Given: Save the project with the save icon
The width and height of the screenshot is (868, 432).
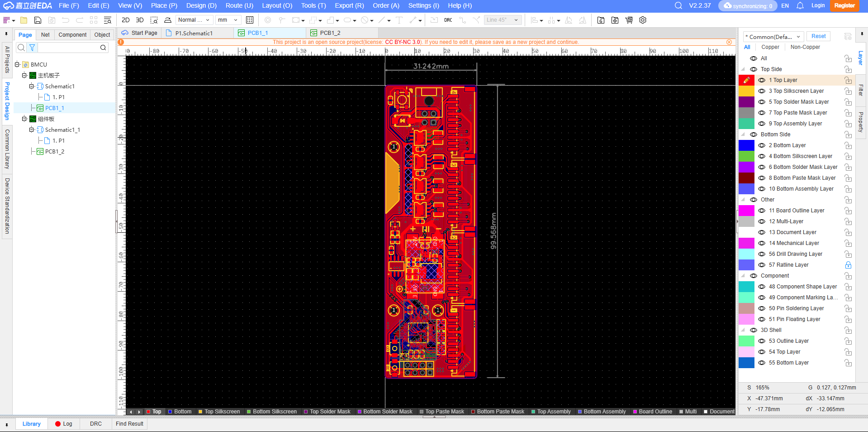Looking at the screenshot, I should (x=38, y=20).
